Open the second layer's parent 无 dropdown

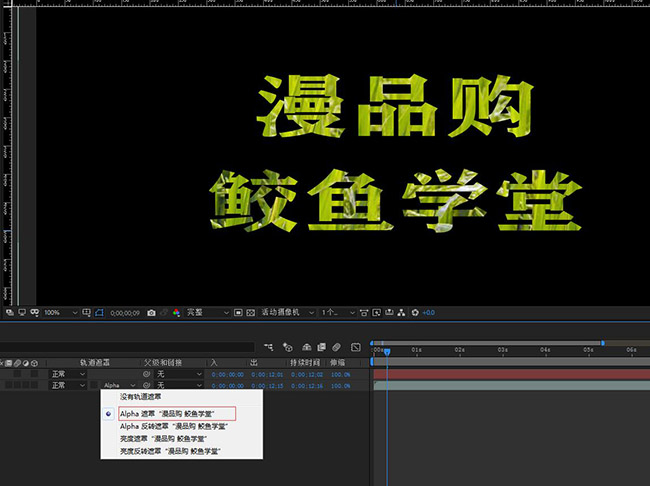179,385
